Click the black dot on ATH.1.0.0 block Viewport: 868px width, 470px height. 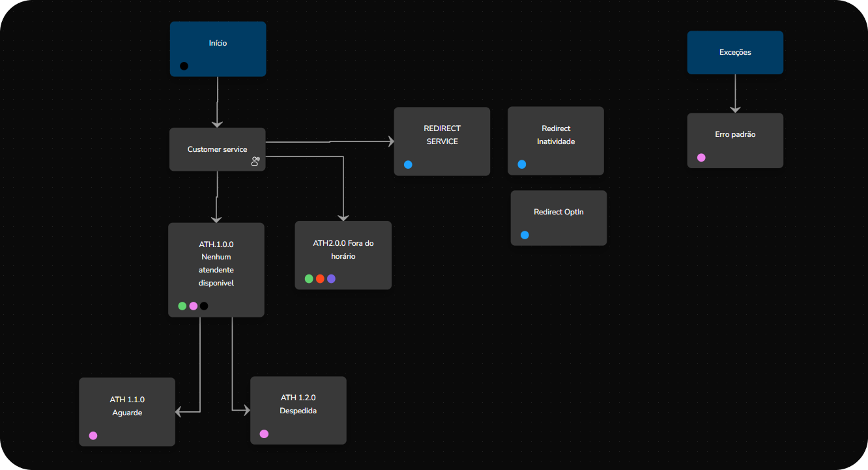click(204, 306)
